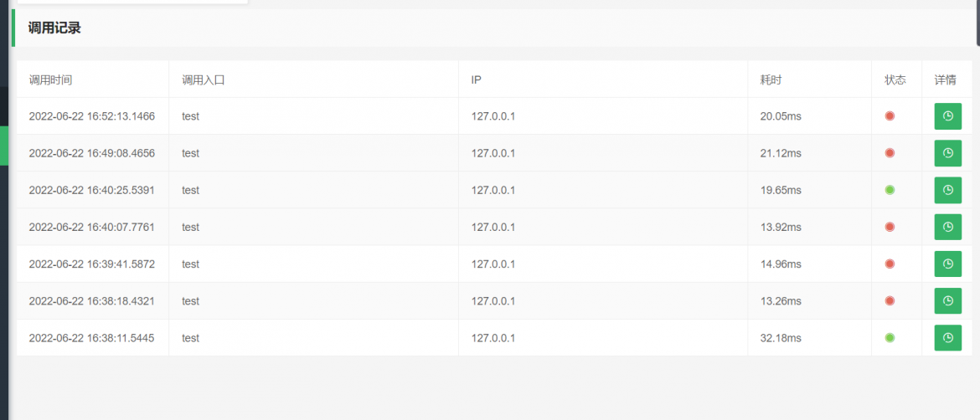Screen dimensions: 980x420
Task: Select the timestamp 2022-06-22 16:38:18.4321
Action: pos(92,301)
